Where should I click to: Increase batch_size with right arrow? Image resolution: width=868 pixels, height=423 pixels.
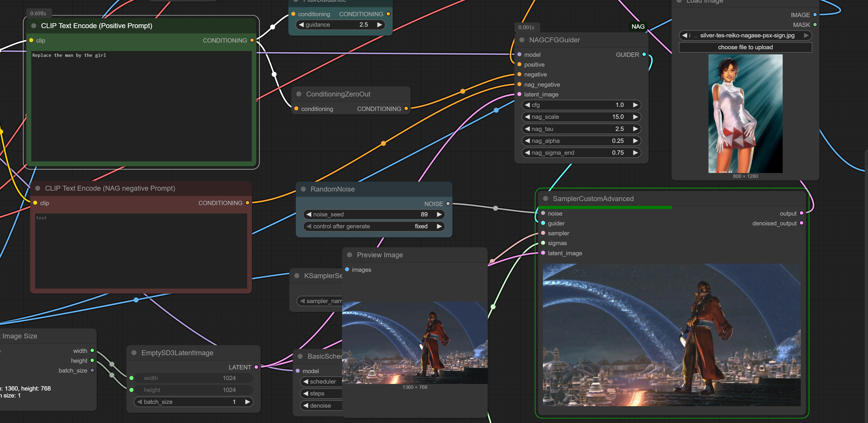(248, 402)
